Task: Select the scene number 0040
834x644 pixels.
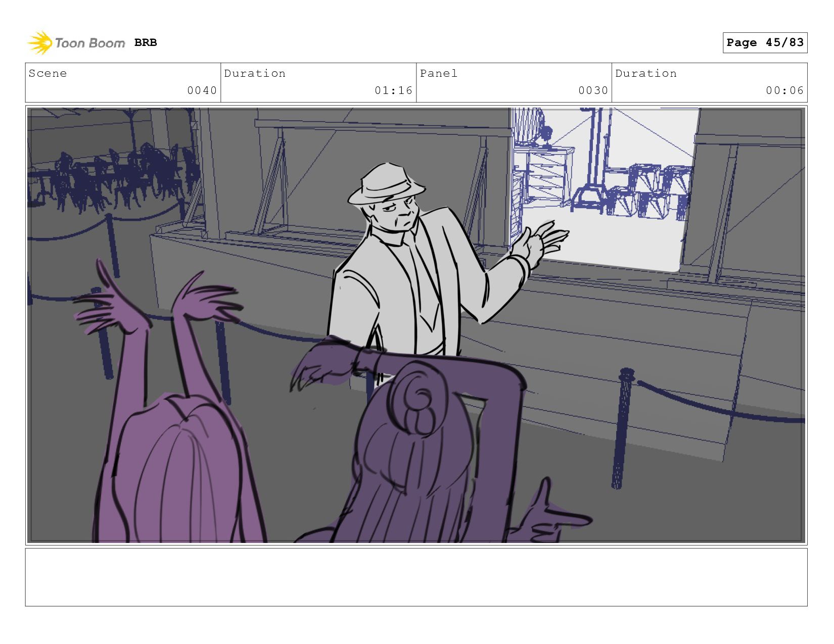Action: [x=202, y=90]
